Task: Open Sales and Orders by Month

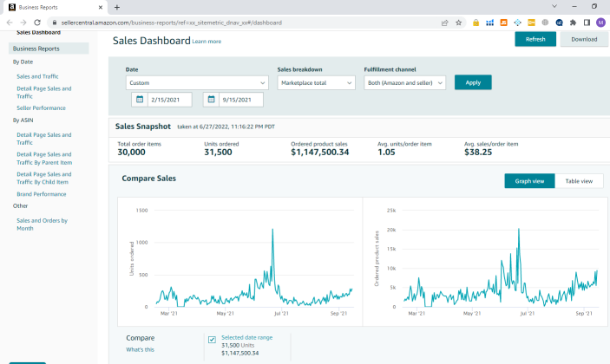Action: 42,224
